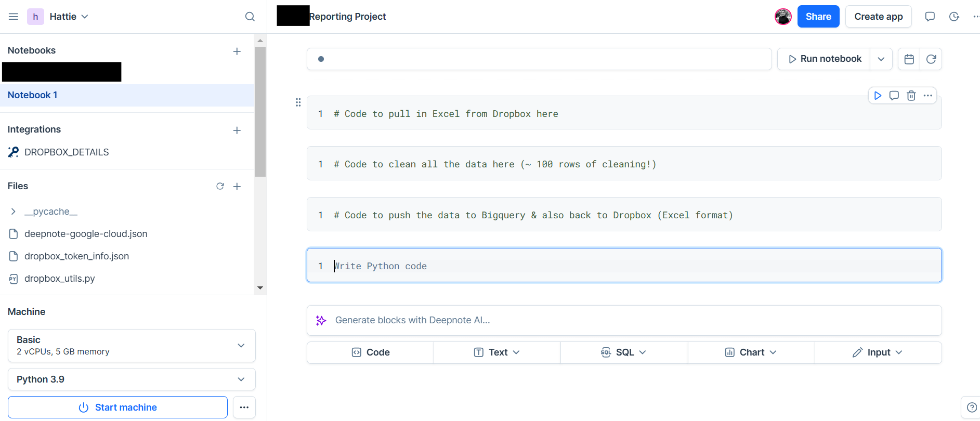
Task: Open version history clock icon
Action: click(954, 17)
